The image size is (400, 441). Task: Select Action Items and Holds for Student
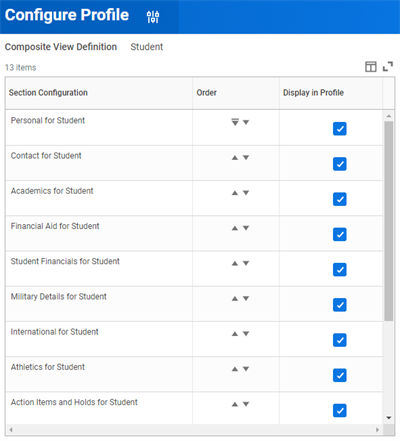74,402
